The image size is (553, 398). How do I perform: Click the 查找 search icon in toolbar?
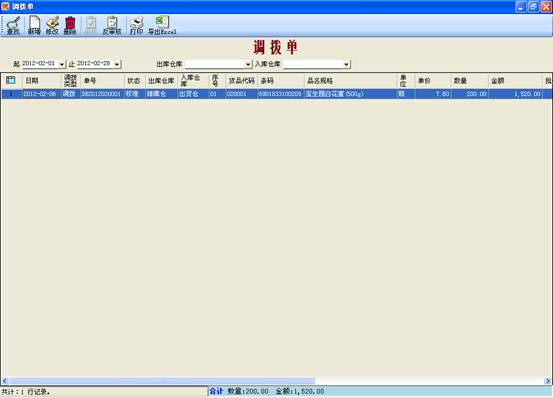point(13,25)
